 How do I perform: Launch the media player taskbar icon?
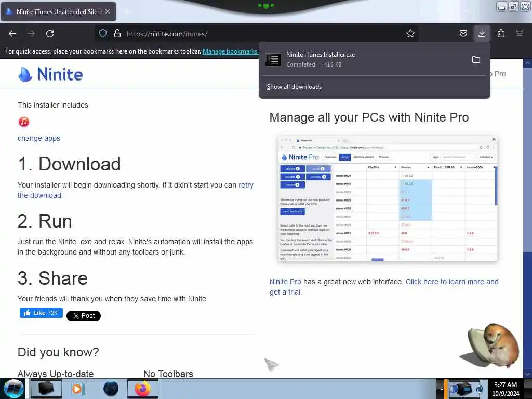[x=77, y=389]
